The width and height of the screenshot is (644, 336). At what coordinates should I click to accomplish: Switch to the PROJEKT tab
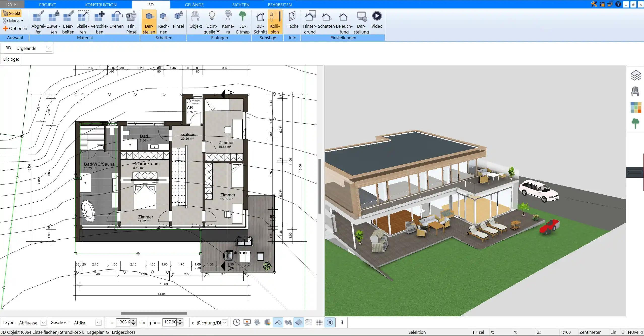(x=47, y=5)
